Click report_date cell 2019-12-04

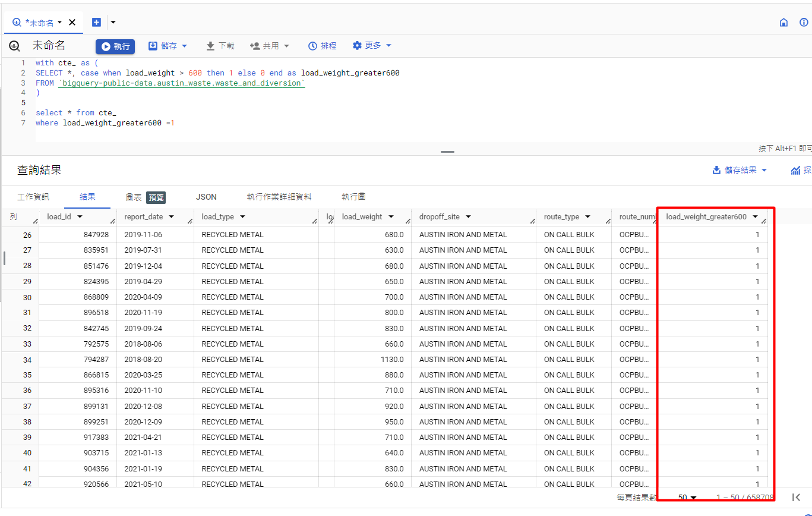coord(143,266)
